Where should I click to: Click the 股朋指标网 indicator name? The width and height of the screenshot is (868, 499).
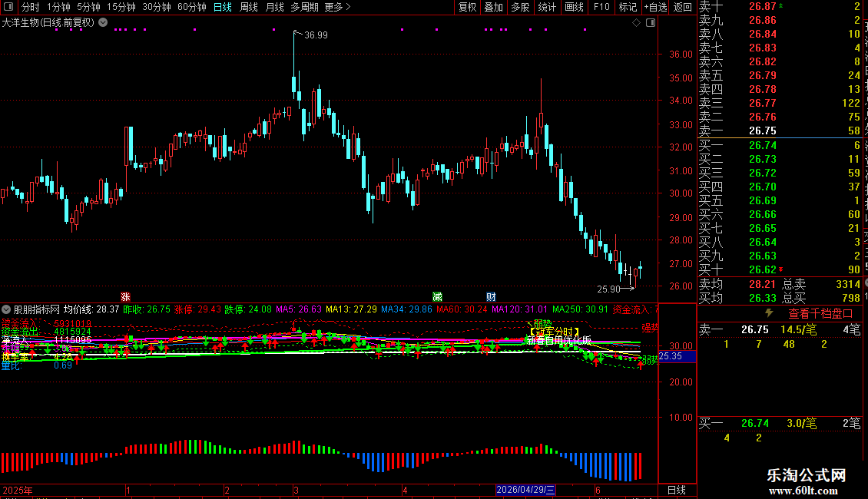(x=37, y=309)
